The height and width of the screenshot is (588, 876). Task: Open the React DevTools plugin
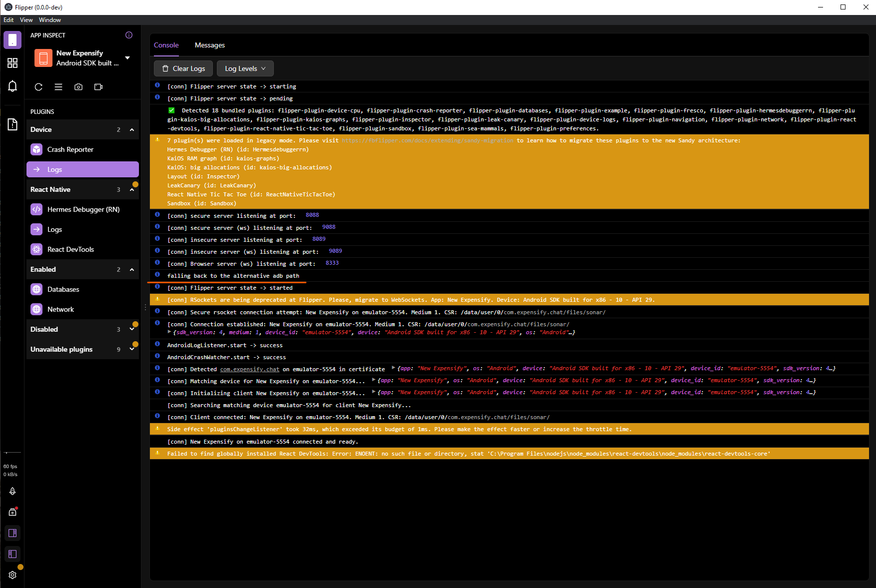(x=82, y=249)
